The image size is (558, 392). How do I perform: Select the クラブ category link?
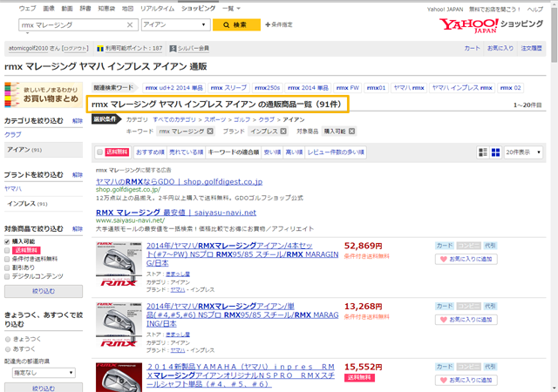coord(13,134)
